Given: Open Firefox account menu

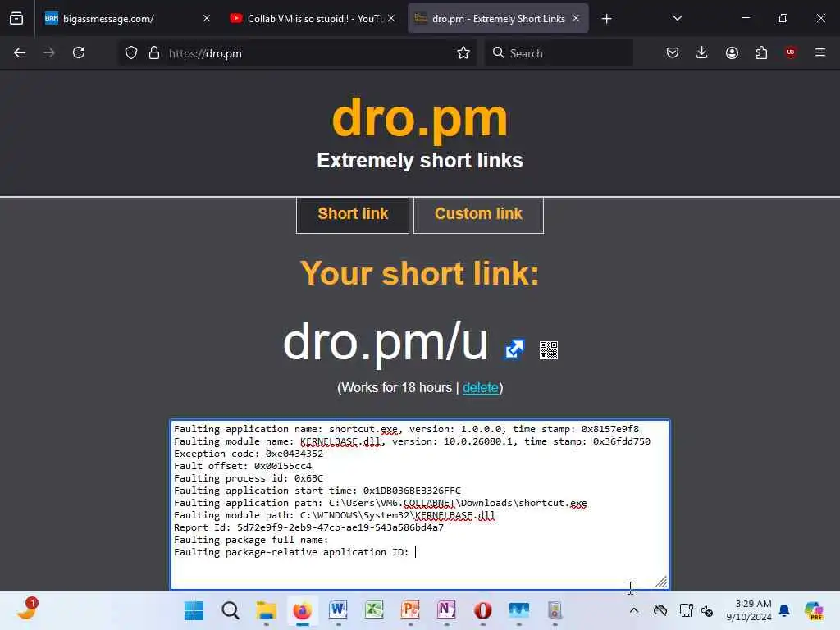Looking at the screenshot, I should (x=732, y=52).
